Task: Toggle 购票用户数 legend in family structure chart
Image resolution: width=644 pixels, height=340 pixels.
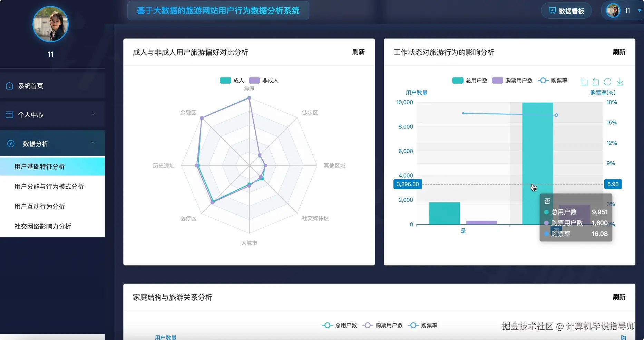Action: click(x=382, y=325)
